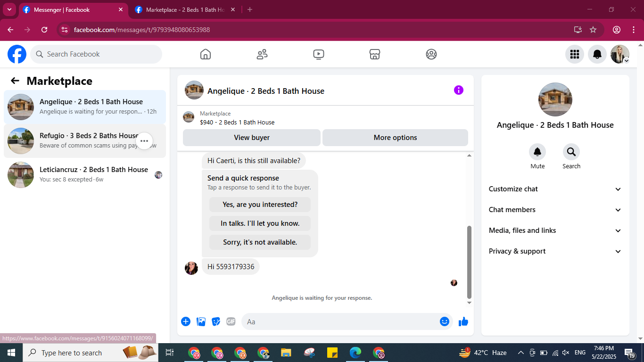This screenshot has height=362, width=644.
Task: Open the Leticiancruz · 2 Beds 1 Bath House conversation
Action: tap(85, 175)
